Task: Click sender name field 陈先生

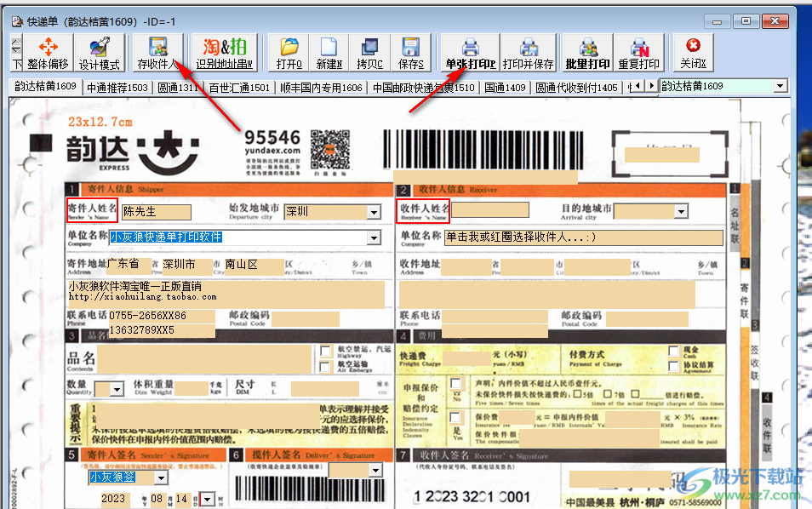Action: [157, 212]
